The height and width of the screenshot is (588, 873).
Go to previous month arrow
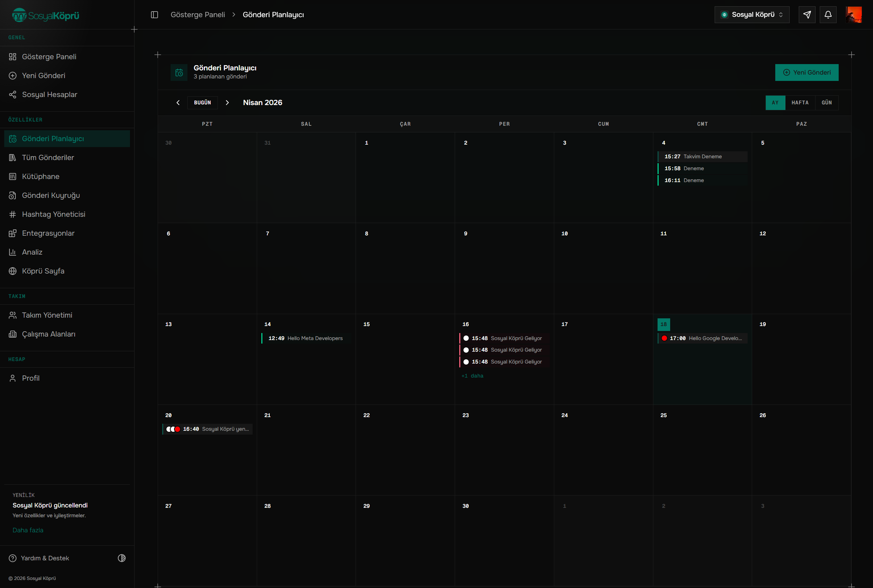click(x=178, y=103)
